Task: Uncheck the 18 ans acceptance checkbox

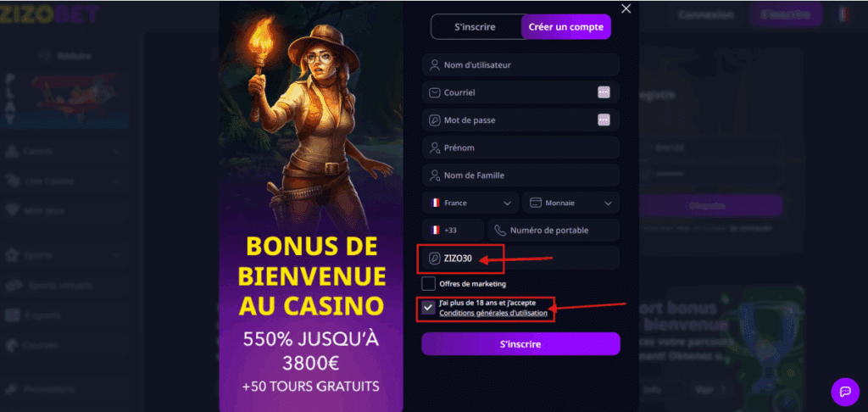Action: pyautogui.click(x=428, y=308)
